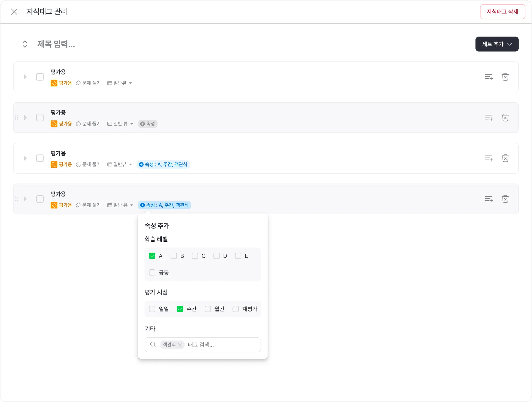532x402 pixels.
Task: Click the 속성 : A, 주간, 객관식 chip in the third row
Action: (x=163, y=165)
